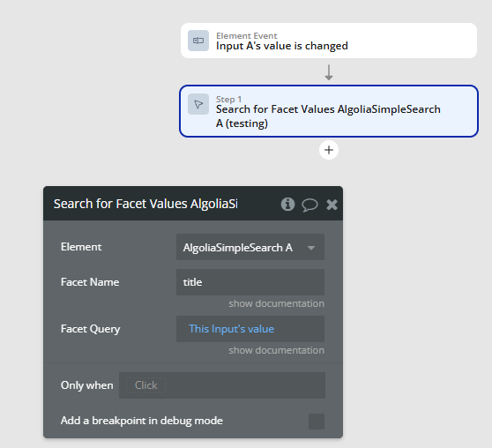
Task: Click the Facet Name field 'title'
Action: pyautogui.click(x=250, y=282)
